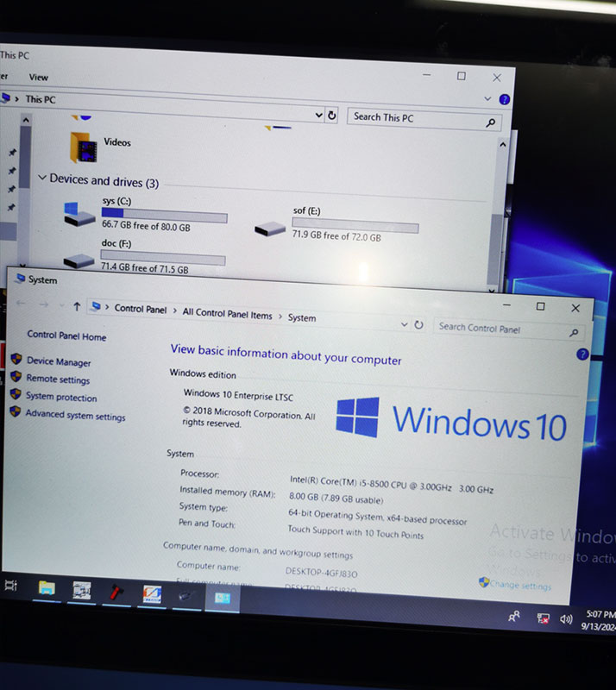
Task: Open the Videos folder icon
Action: tap(85, 147)
